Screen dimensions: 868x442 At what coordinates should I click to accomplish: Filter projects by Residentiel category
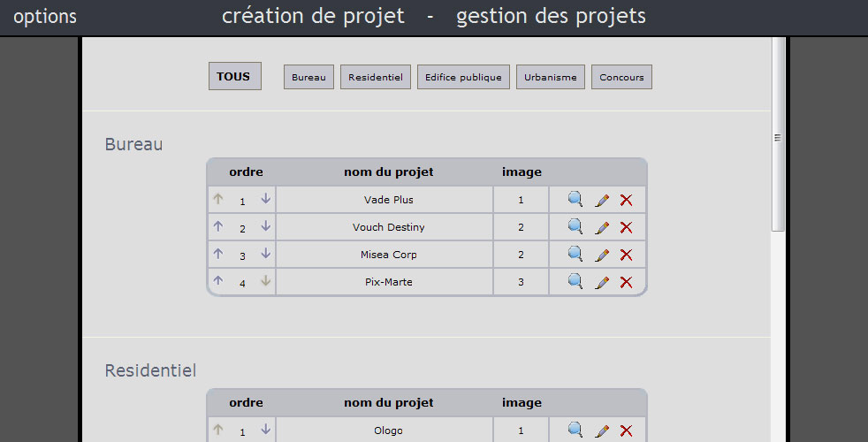click(375, 78)
